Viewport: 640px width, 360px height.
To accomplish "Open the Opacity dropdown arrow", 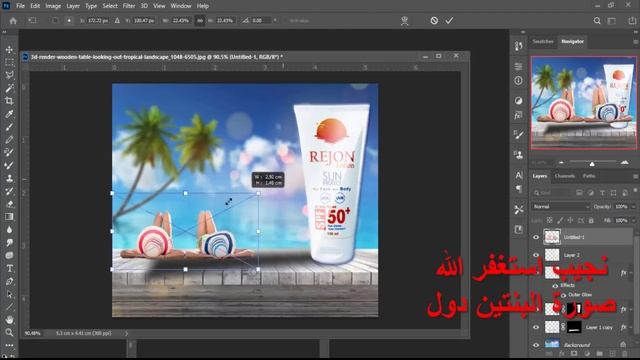I will pos(633,207).
